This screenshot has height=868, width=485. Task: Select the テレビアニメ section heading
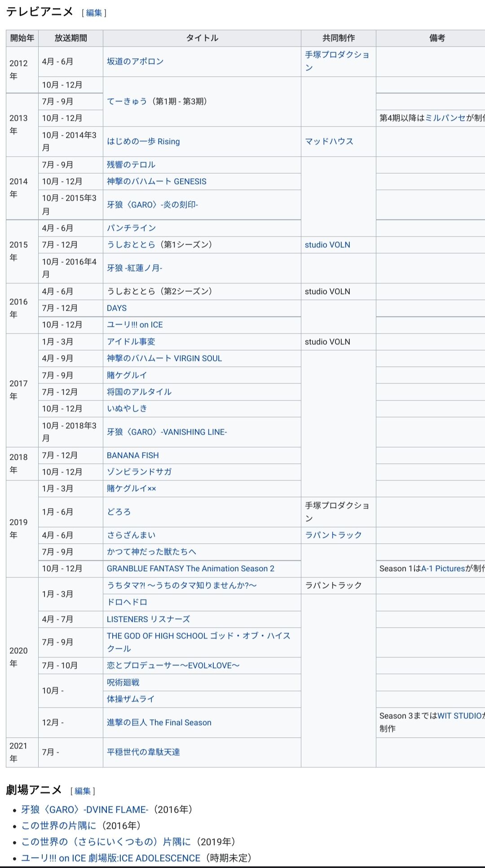click(x=40, y=12)
